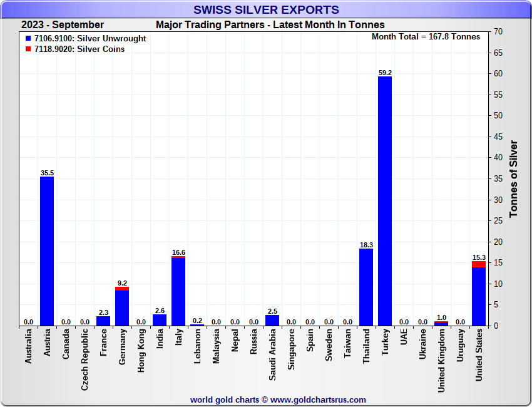The width and height of the screenshot is (532, 407).
Task: Click the red Silver Coins legend swatch
Action: coord(28,49)
